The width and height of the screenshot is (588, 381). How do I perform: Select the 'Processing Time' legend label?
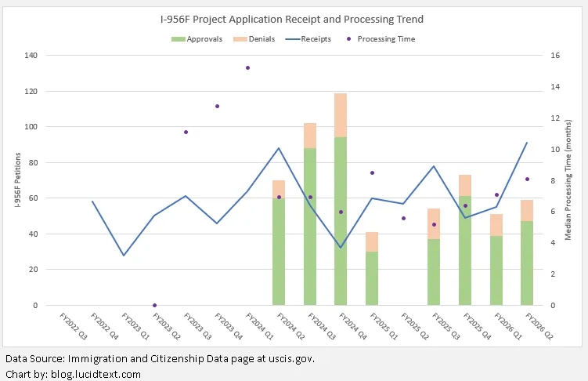pyautogui.click(x=386, y=39)
